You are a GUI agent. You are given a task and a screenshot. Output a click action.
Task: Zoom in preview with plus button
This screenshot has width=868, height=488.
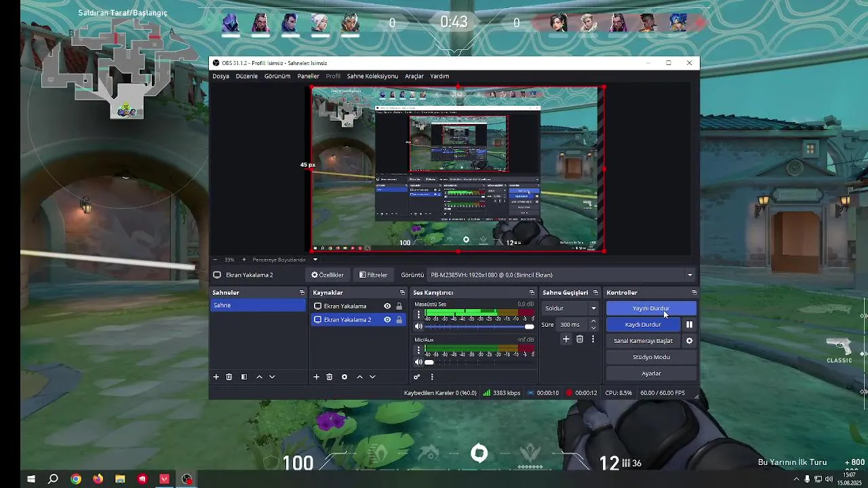[x=244, y=260]
